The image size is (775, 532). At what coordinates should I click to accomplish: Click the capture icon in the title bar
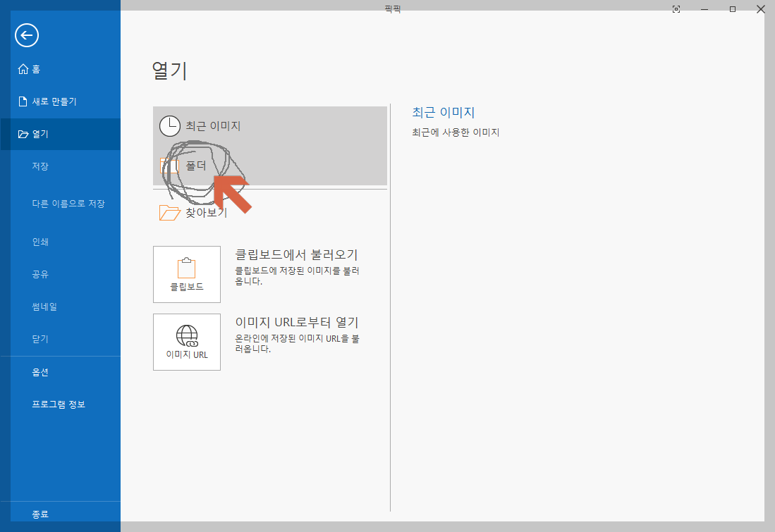[676, 9]
